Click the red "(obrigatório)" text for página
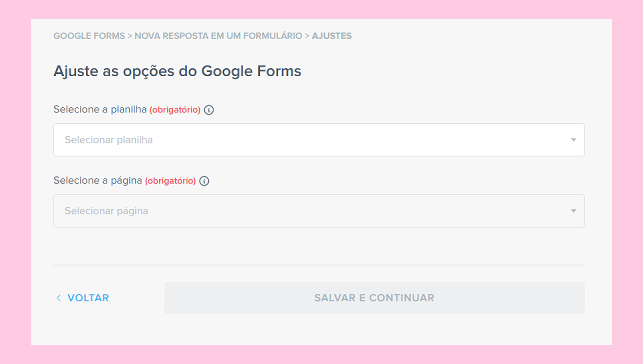Image resolution: width=643 pixels, height=364 pixels. click(x=170, y=181)
